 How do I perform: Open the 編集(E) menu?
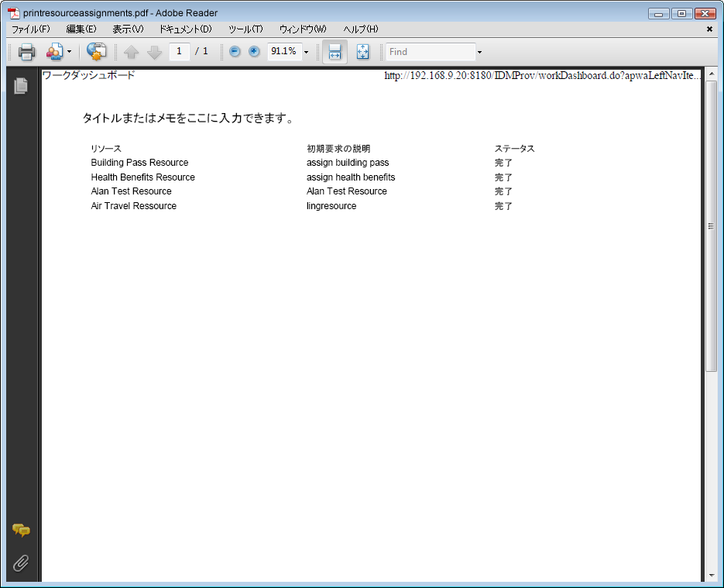(x=81, y=29)
